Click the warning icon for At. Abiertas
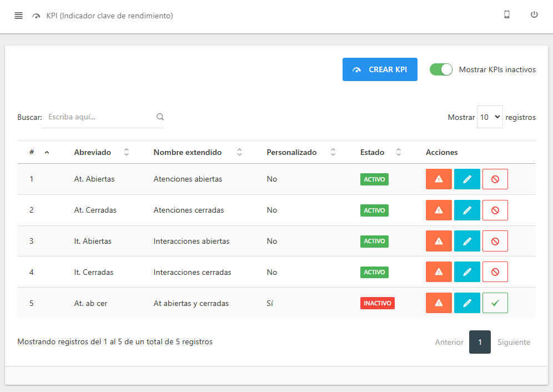 click(439, 179)
